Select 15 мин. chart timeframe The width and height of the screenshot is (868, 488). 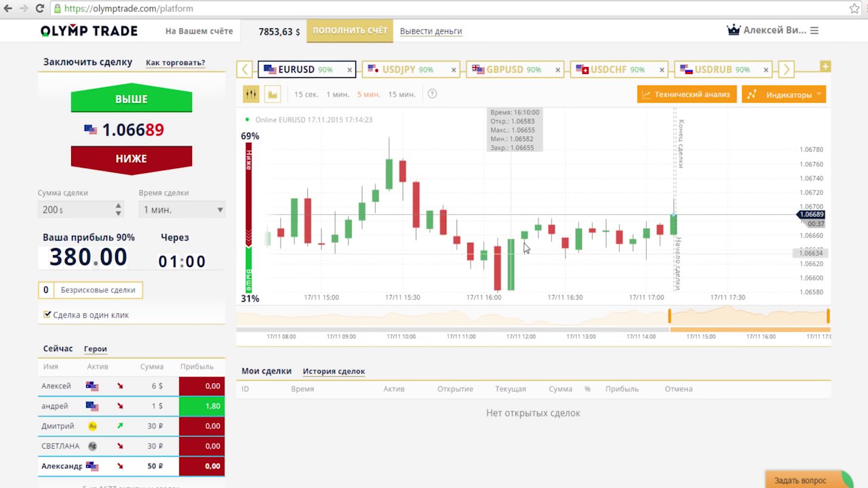point(401,94)
